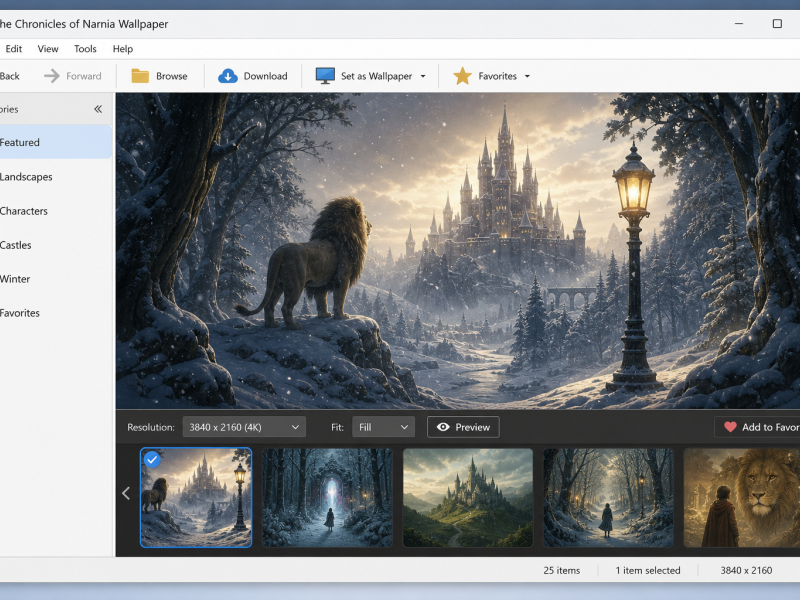
Task: Click the 3840 x 2160 status text
Action: pyautogui.click(x=746, y=570)
